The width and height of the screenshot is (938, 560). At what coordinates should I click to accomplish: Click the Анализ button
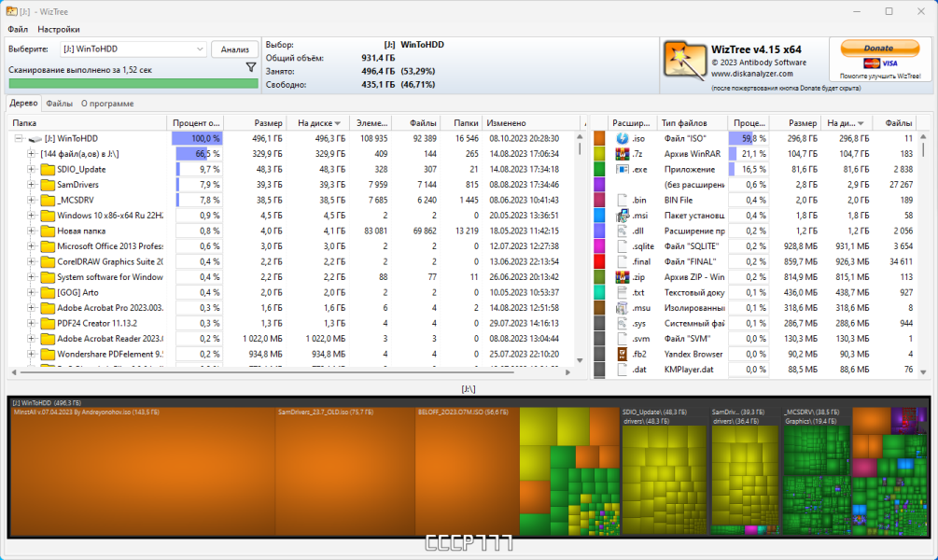(x=234, y=49)
